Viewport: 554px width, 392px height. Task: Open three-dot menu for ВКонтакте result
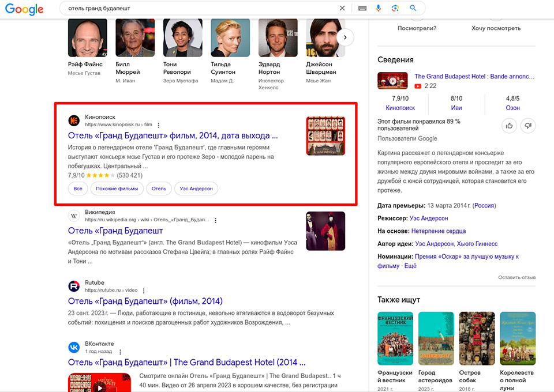[x=120, y=352]
